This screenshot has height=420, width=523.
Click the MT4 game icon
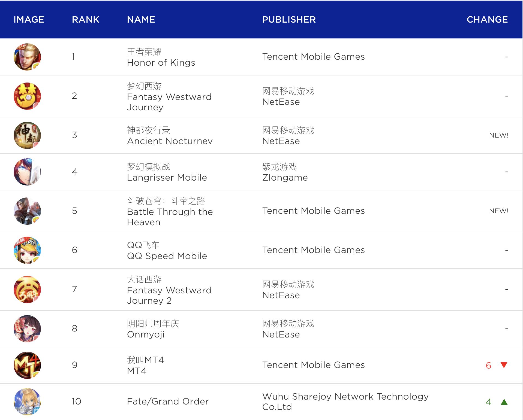coord(27,365)
